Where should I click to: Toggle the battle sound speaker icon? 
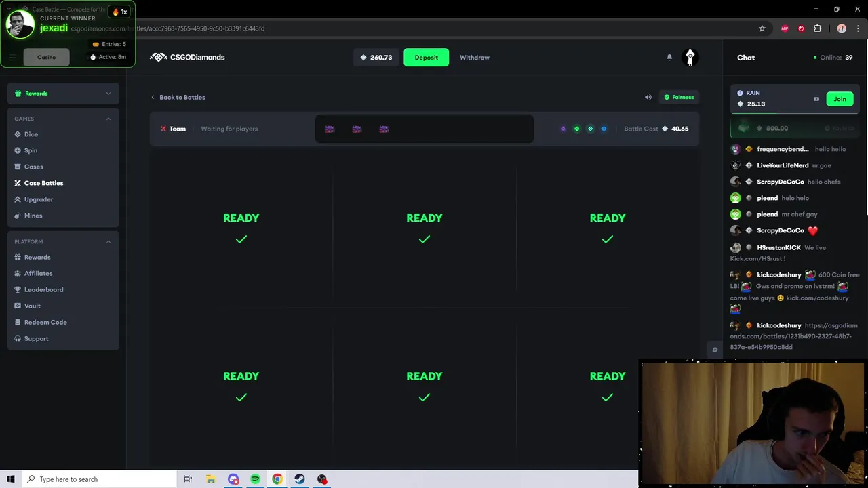[x=648, y=97]
